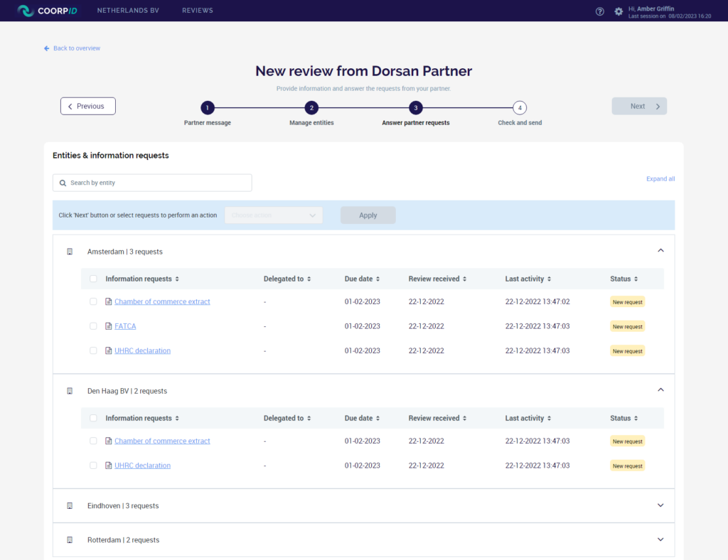The width and height of the screenshot is (728, 560).
Task: Click the Rotterdam entity building icon
Action: pos(70,540)
